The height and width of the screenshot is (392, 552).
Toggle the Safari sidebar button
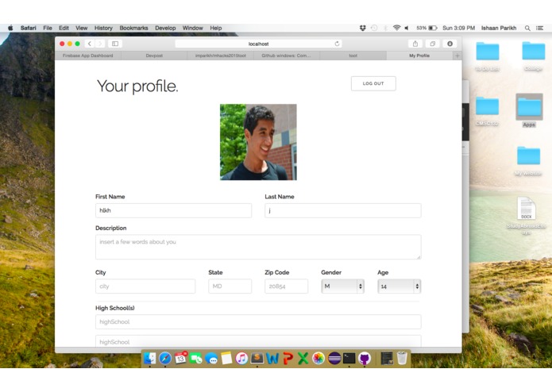click(115, 44)
